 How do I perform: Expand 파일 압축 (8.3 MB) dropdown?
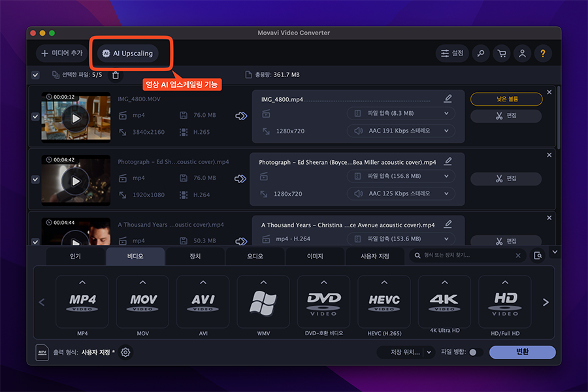[401, 113]
